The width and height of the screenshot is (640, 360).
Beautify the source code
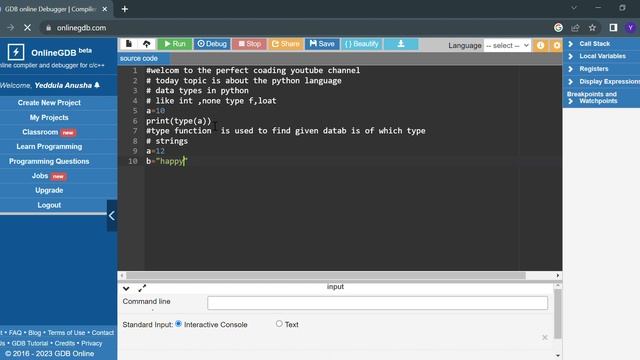coord(362,44)
